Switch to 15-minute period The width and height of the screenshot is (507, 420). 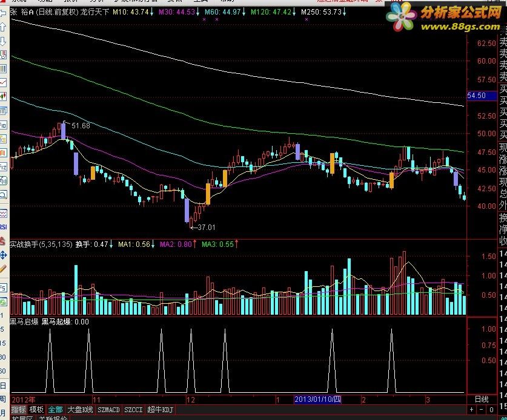tap(2, 343)
